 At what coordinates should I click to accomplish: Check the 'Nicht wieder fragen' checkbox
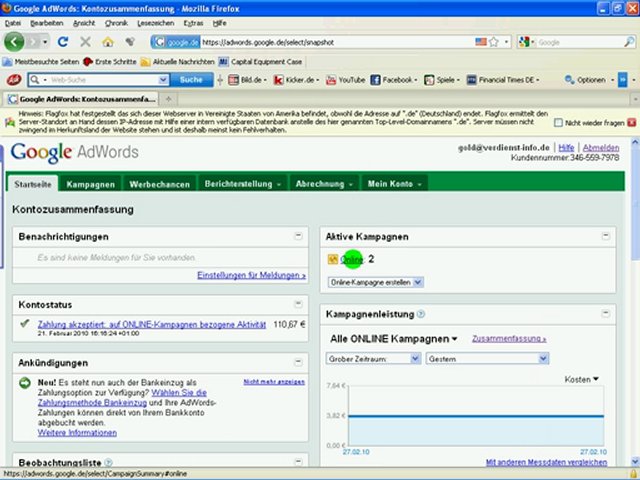pos(559,123)
